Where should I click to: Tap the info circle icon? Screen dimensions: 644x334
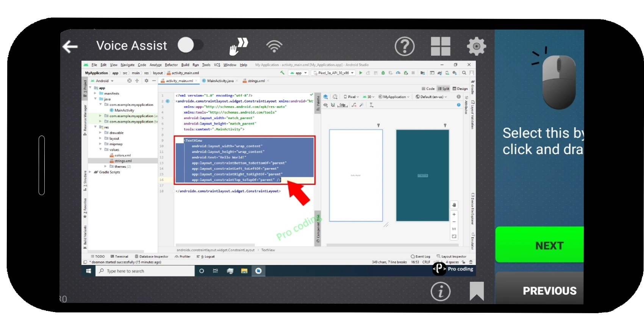440,292
